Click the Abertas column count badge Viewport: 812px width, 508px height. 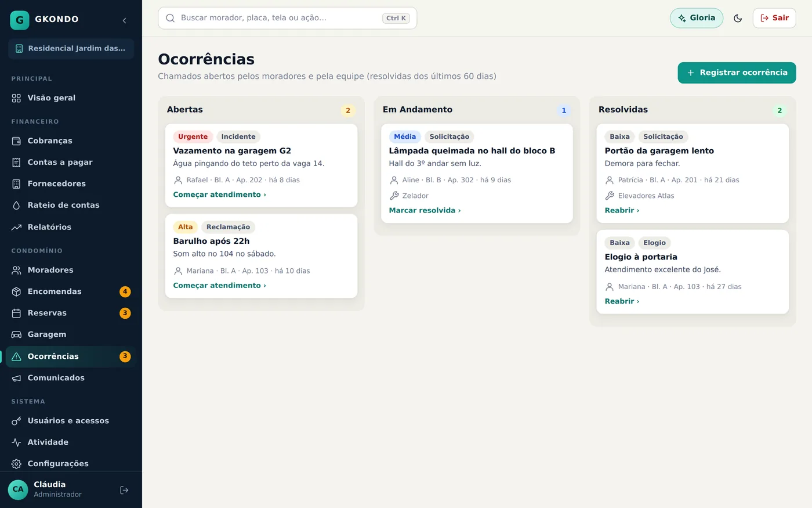click(348, 110)
